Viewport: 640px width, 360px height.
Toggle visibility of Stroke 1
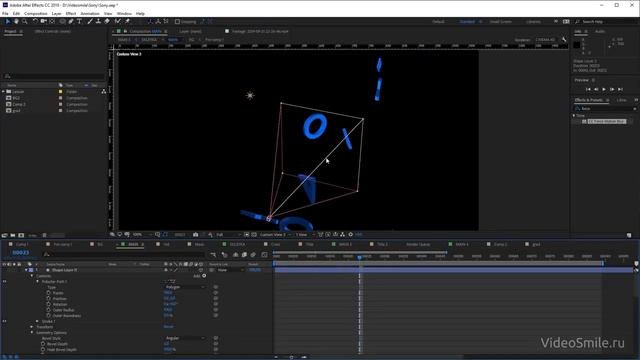click(x=4, y=322)
